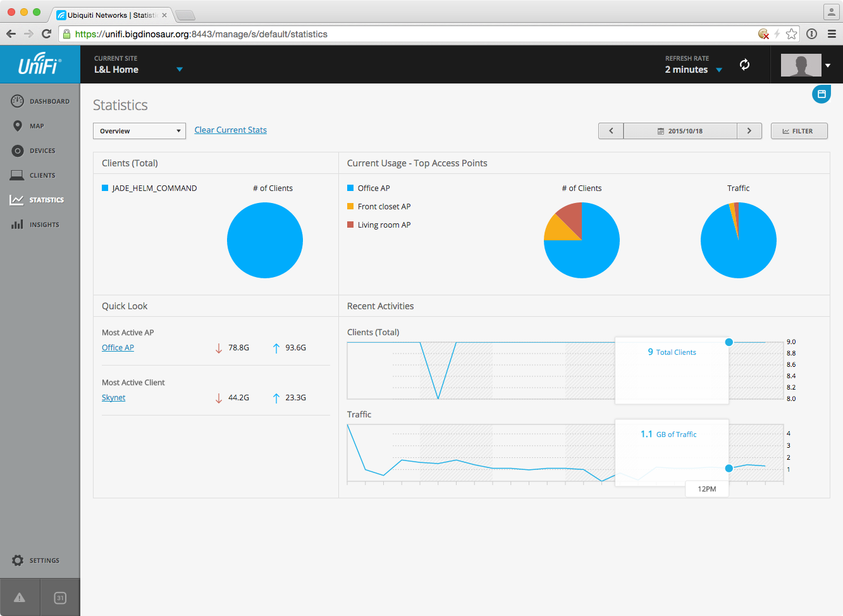The height and width of the screenshot is (616, 843).
Task: Open the blue properties panel button
Action: 821,94
